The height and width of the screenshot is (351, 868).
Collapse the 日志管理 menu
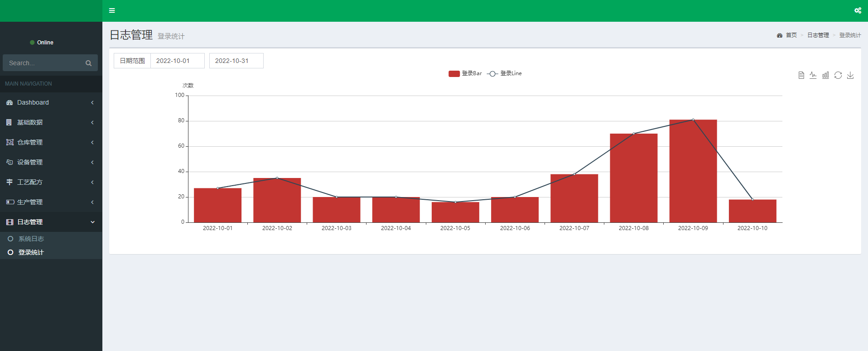pos(51,222)
